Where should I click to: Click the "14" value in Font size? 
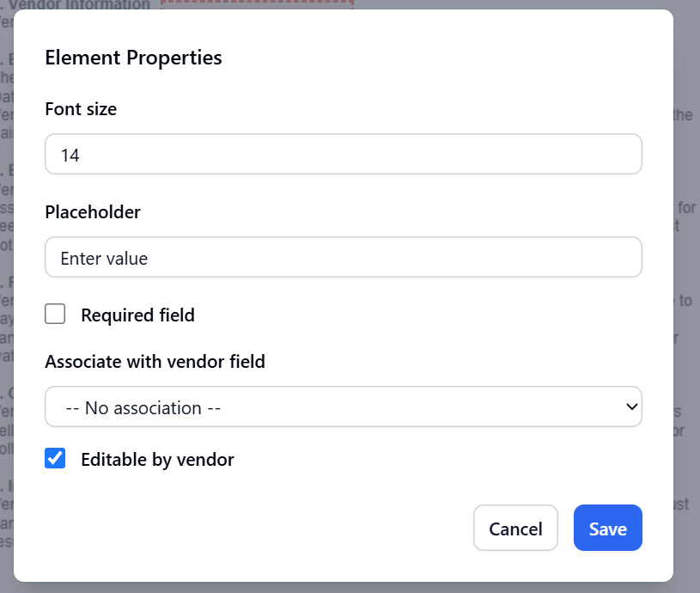[70, 156]
